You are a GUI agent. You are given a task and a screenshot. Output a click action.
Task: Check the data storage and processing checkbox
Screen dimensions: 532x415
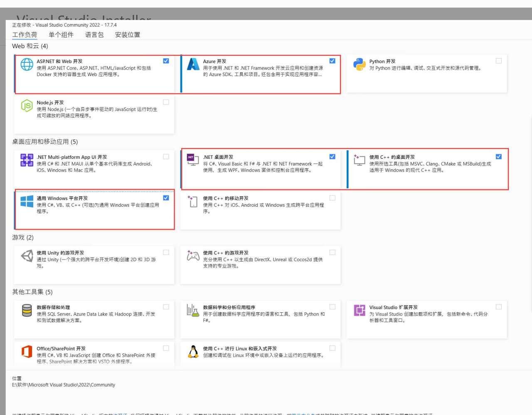click(x=166, y=307)
